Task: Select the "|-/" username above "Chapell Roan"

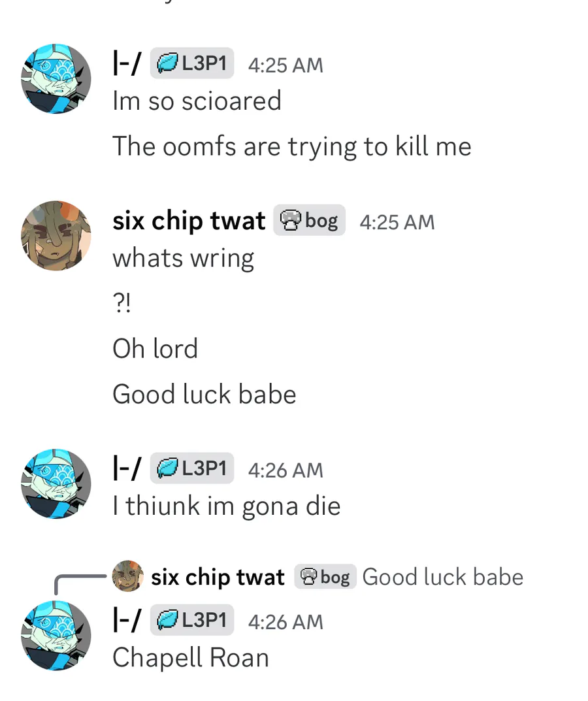Action: [x=127, y=620]
